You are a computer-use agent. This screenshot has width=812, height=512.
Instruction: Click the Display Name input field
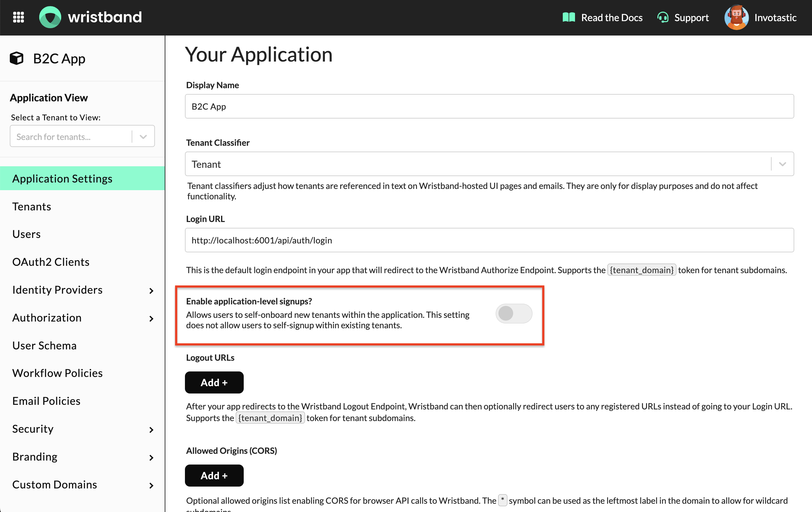pyautogui.click(x=489, y=106)
